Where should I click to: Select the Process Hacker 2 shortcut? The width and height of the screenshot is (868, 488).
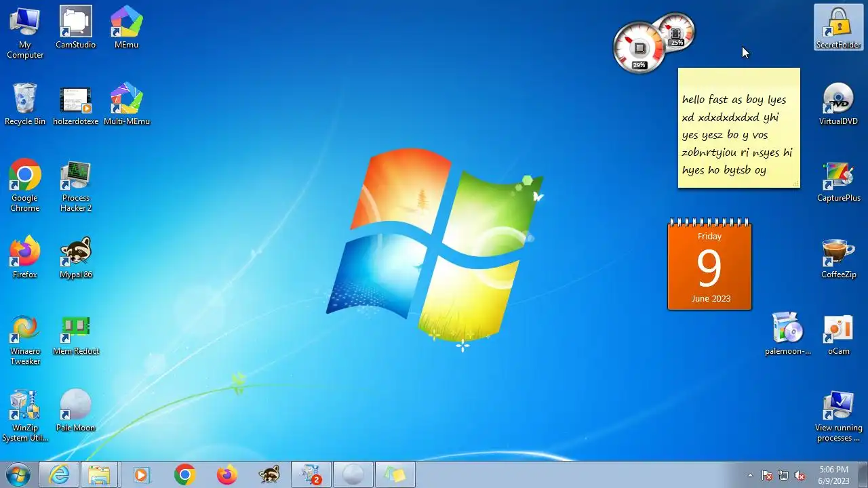(75, 186)
